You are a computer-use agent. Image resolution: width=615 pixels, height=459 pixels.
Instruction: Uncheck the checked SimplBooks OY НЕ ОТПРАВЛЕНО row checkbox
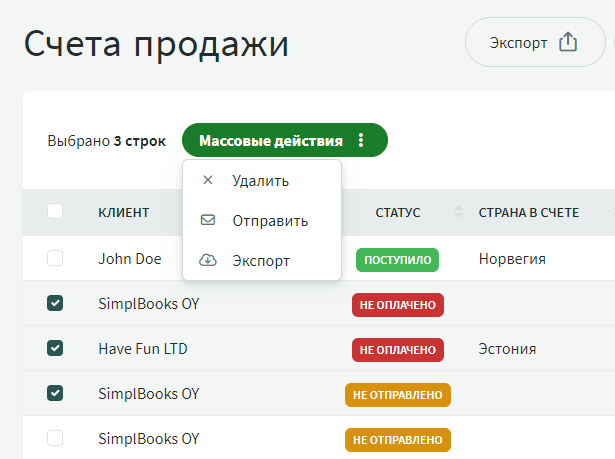pos(55,393)
